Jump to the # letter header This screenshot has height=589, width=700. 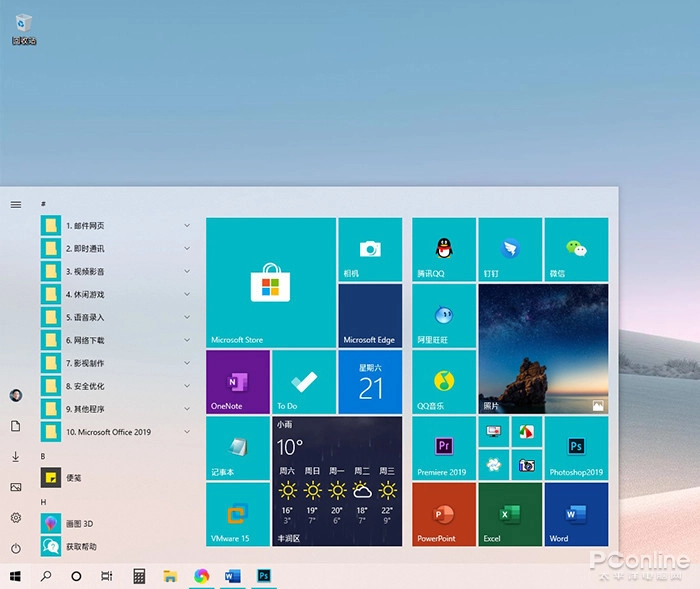point(43,204)
